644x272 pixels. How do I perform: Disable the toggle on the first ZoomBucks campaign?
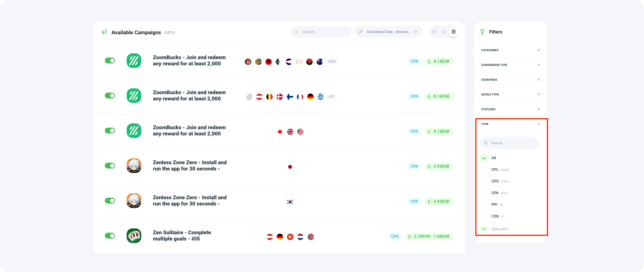[x=110, y=61]
